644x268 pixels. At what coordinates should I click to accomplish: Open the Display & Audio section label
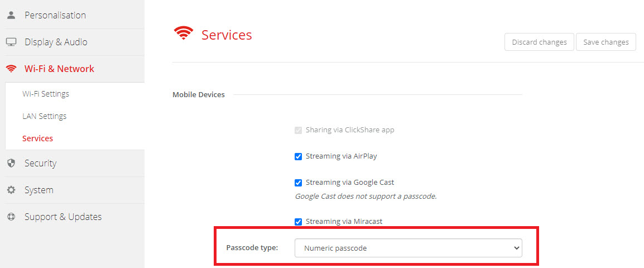pos(56,42)
